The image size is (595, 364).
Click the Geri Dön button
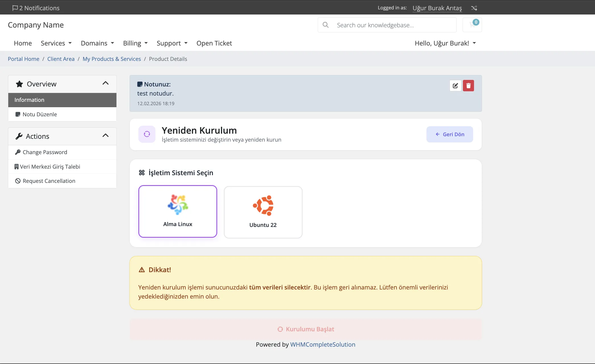450,134
